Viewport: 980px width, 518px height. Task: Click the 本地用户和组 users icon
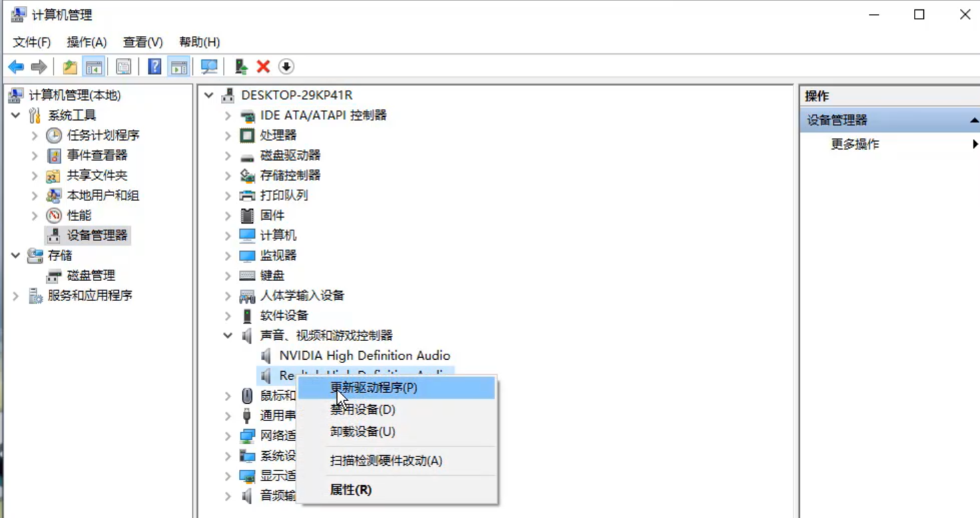tap(53, 196)
